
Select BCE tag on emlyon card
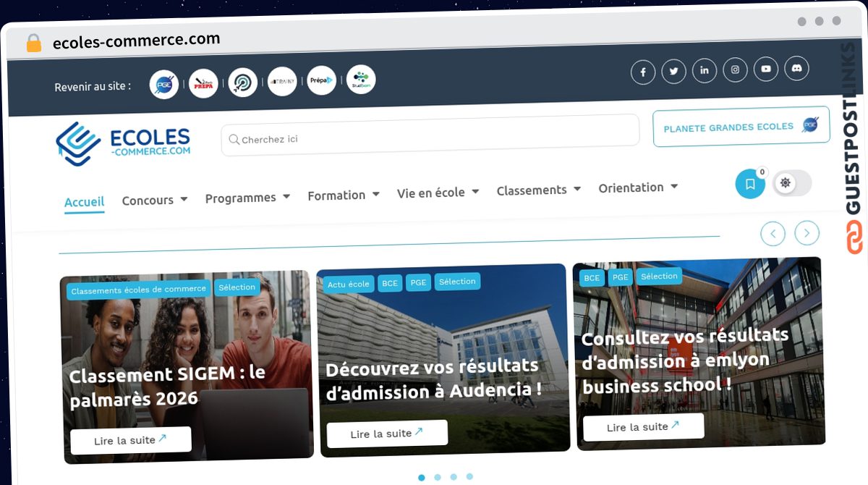coord(592,278)
